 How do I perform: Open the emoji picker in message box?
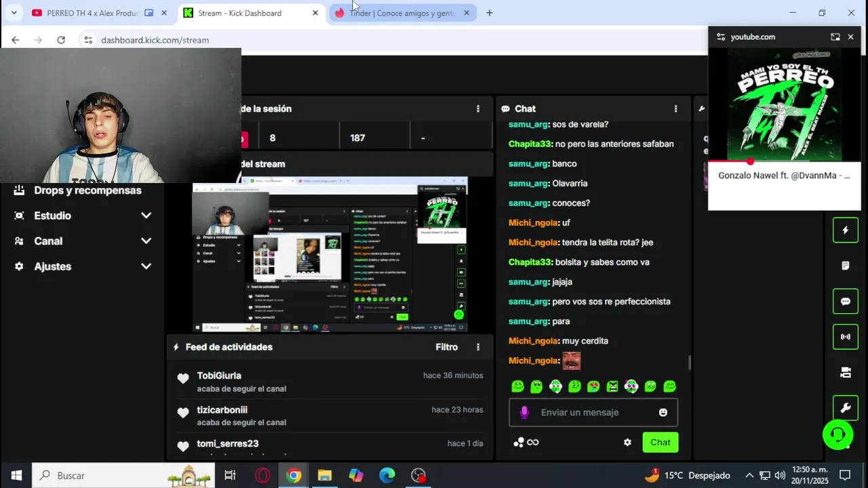coord(663,412)
